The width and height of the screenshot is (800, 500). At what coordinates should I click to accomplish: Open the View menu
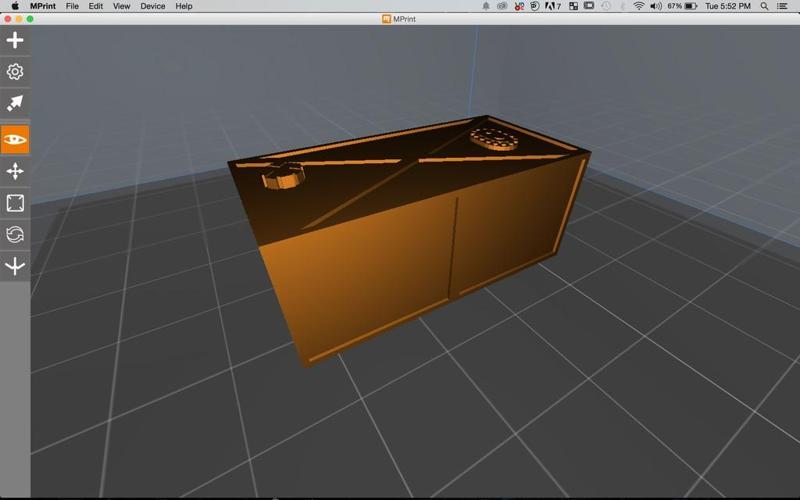click(x=121, y=6)
